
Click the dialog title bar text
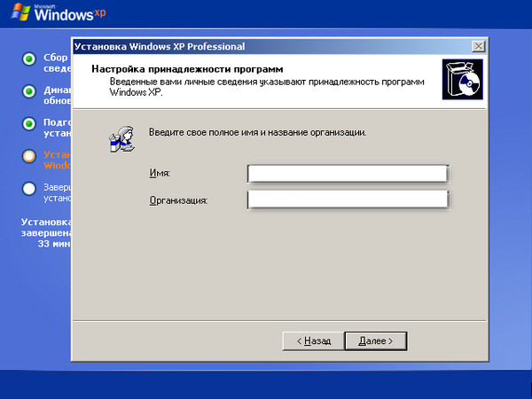click(x=160, y=46)
